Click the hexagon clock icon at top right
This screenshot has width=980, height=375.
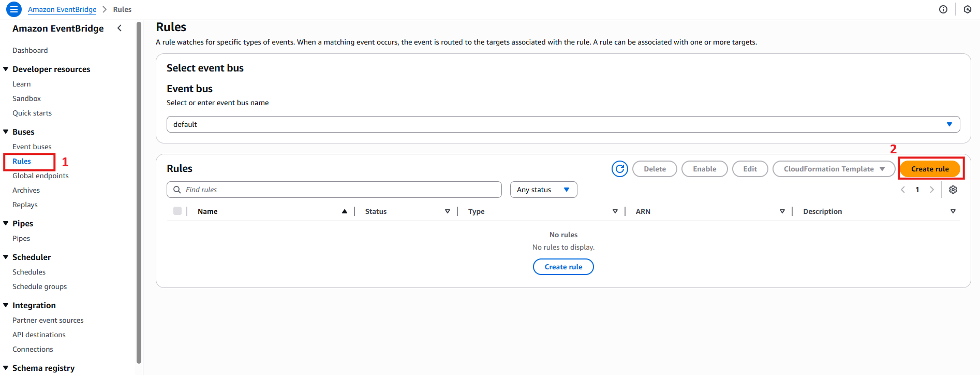click(968, 9)
